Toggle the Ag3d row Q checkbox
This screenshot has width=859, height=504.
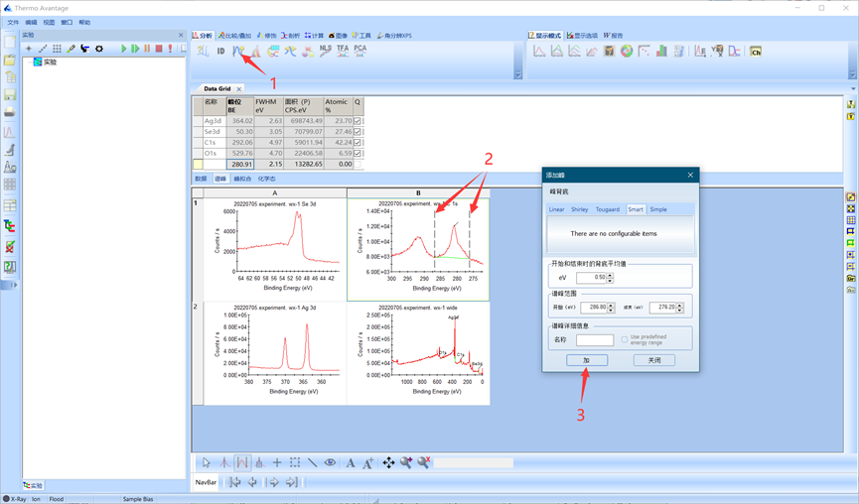358,121
